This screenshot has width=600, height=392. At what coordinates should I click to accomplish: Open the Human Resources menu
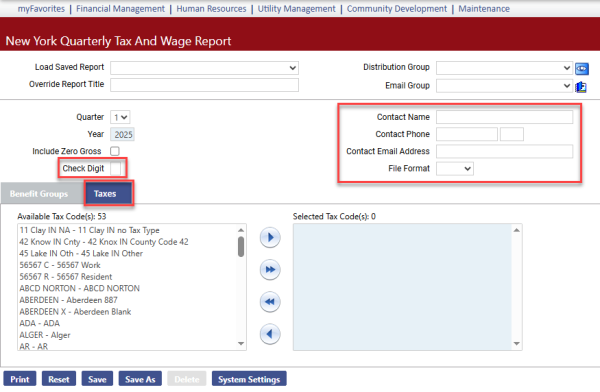tap(211, 8)
